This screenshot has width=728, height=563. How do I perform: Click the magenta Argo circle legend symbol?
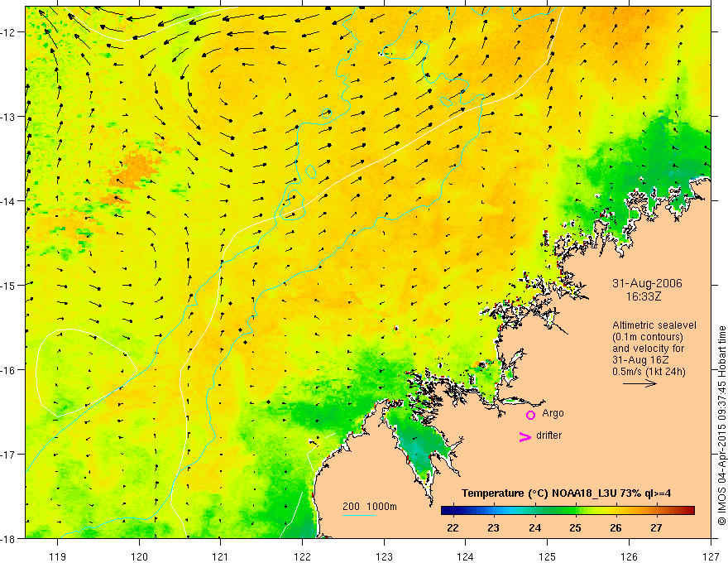530,415
